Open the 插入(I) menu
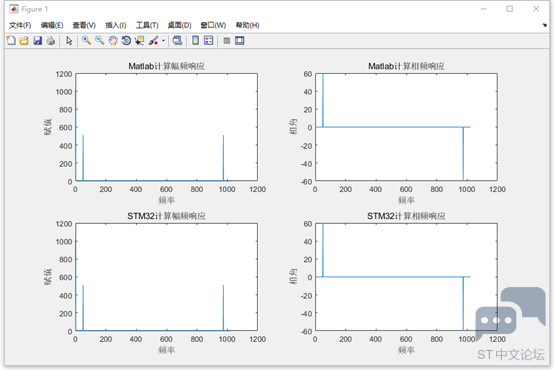Viewport: 554px width, 370px height. point(116,25)
